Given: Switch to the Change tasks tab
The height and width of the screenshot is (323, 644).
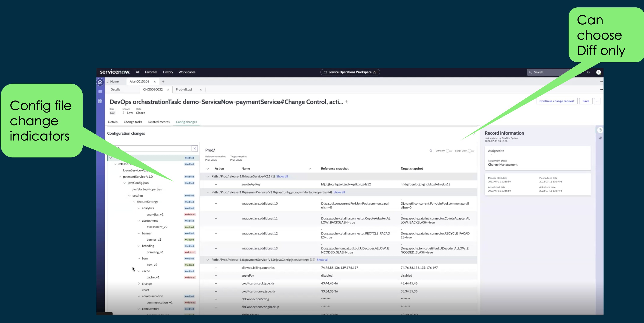Looking at the screenshot, I should [133, 122].
